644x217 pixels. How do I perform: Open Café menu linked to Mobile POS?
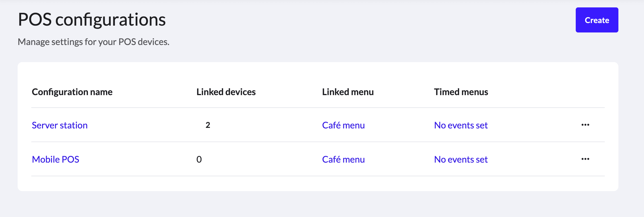(343, 159)
